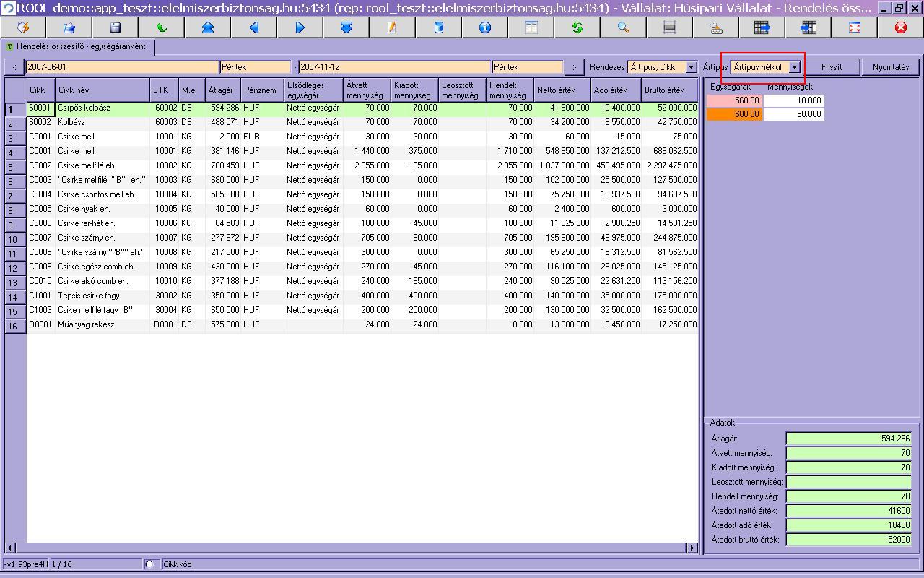Select the Csirke mellfilé eh. row

pos(87,165)
